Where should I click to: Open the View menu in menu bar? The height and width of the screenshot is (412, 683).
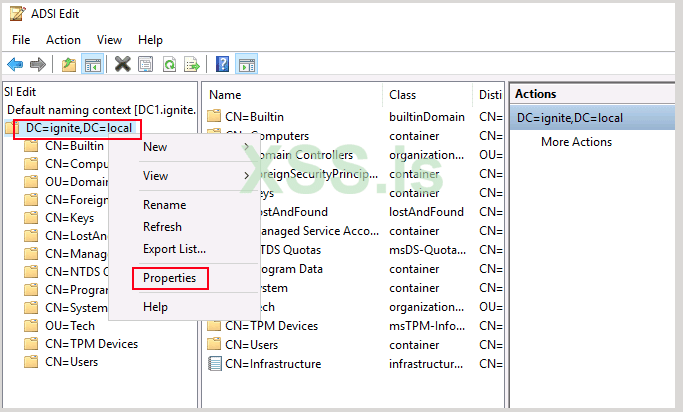point(109,40)
